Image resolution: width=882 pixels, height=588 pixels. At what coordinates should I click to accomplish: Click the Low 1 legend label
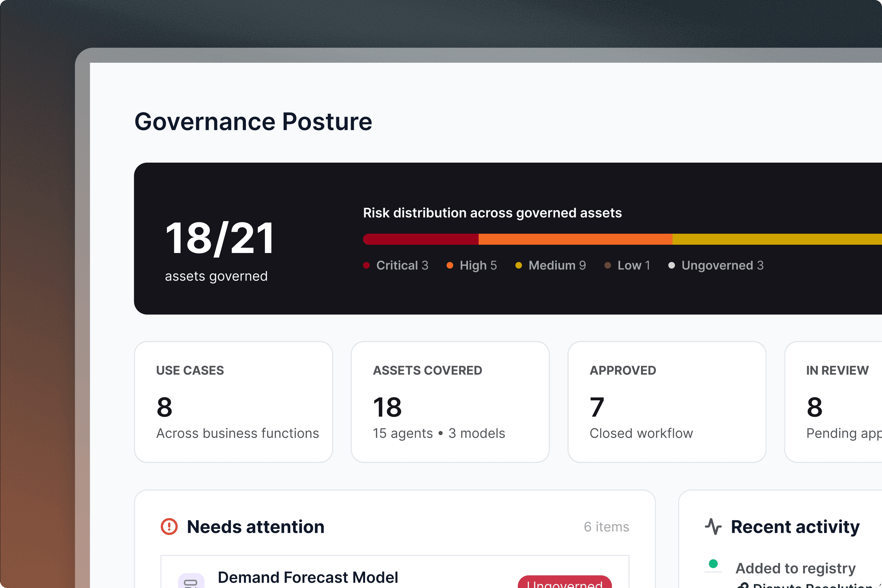click(x=634, y=266)
